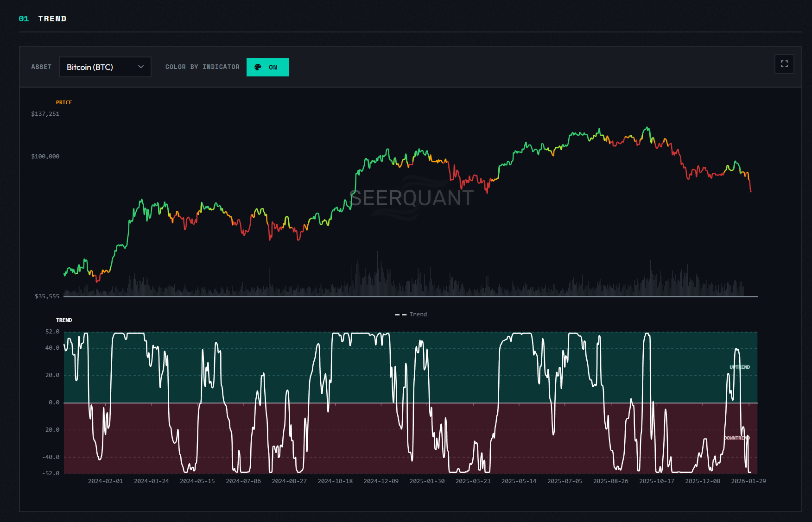Toggle the Trend legend entry
The width and height of the screenshot is (812, 522).
pos(411,314)
